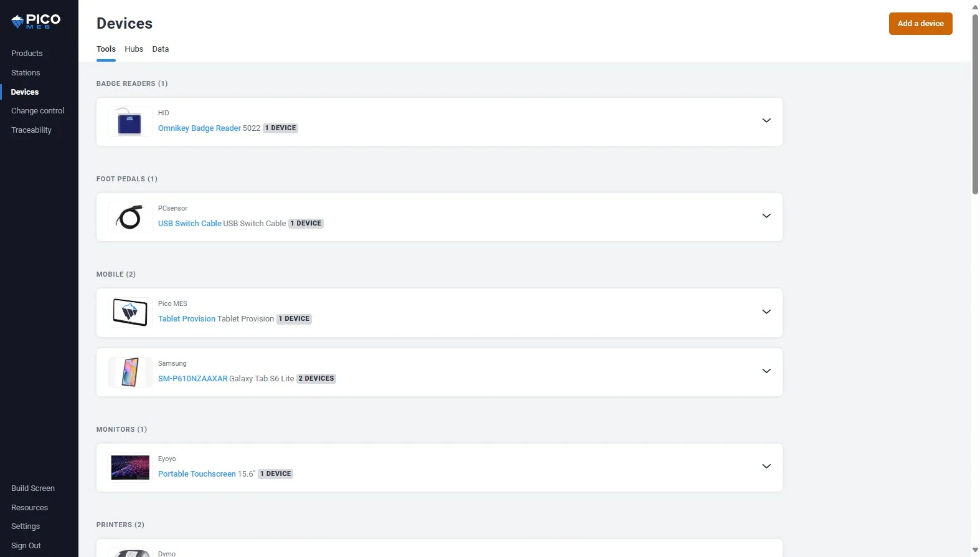Open Products in the sidebar
This screenshot has width=980, height=557.
(27, 54)
